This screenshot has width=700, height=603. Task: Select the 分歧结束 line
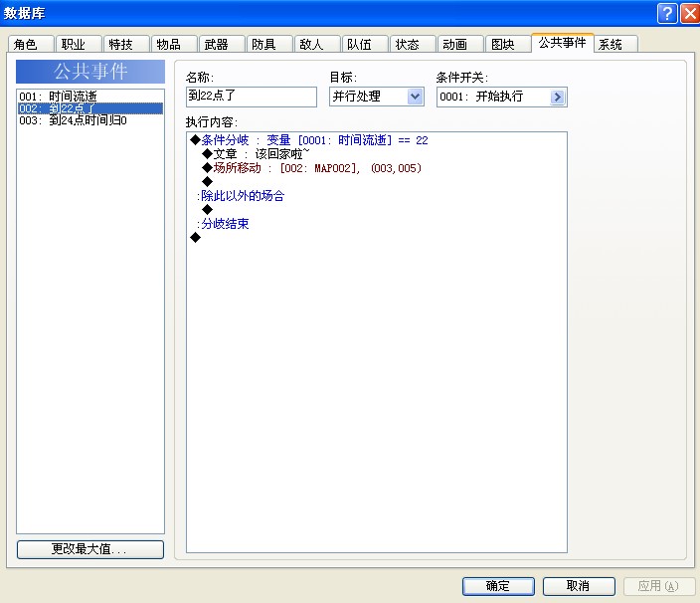(x=223, y=223)
